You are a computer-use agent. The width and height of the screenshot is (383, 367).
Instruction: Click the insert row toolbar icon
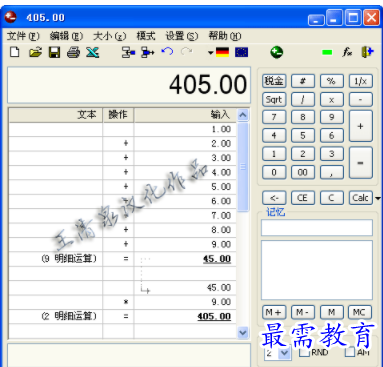point(128,52)
